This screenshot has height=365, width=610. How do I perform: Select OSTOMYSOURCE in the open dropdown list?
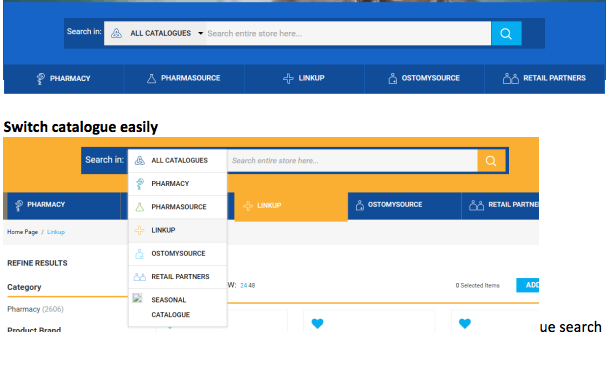point(177,254)
